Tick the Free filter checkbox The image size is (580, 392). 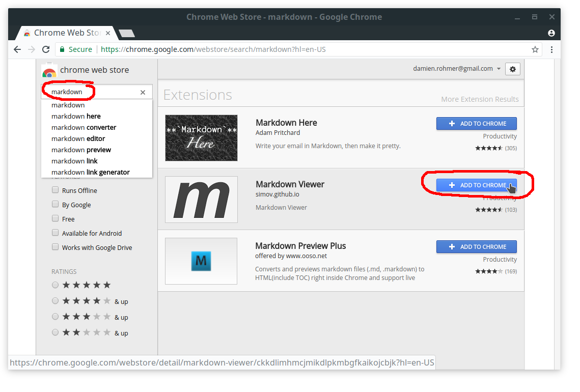click(56, 218)
